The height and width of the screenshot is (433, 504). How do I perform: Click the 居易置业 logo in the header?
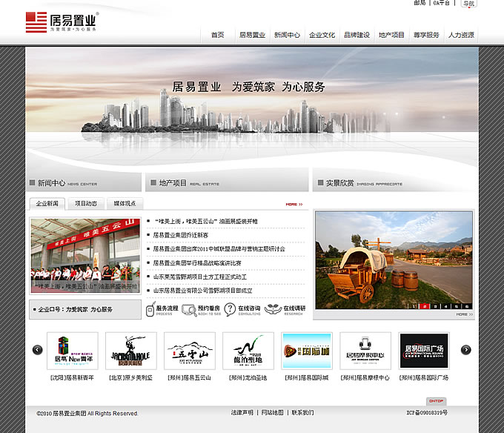(x=62, y=22)
